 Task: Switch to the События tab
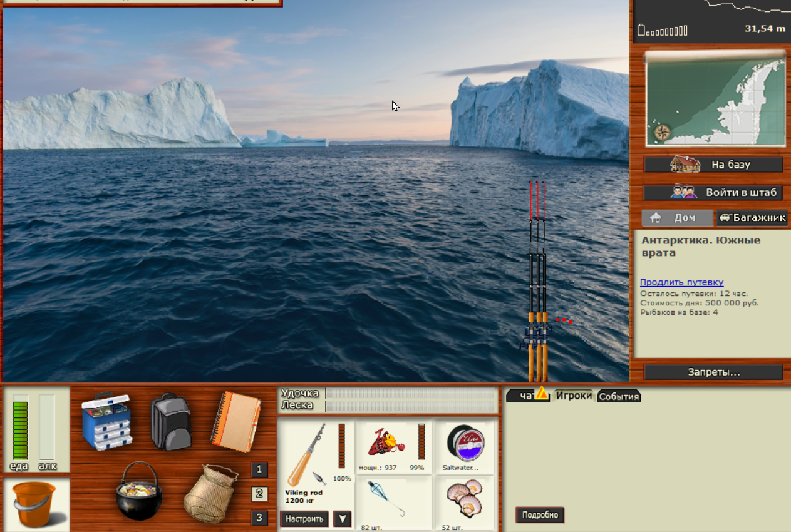click(x=619, y=396)
